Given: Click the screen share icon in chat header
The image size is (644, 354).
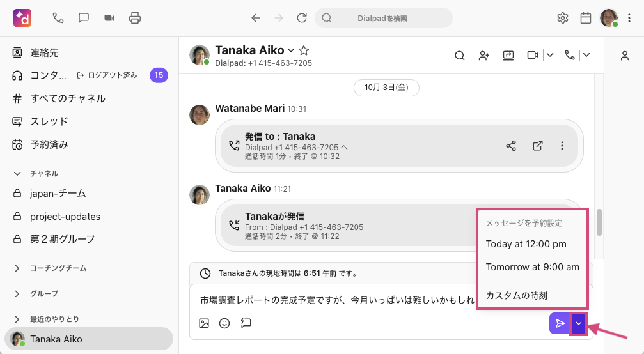Looking at the screenshot, I should coord(508,56).
